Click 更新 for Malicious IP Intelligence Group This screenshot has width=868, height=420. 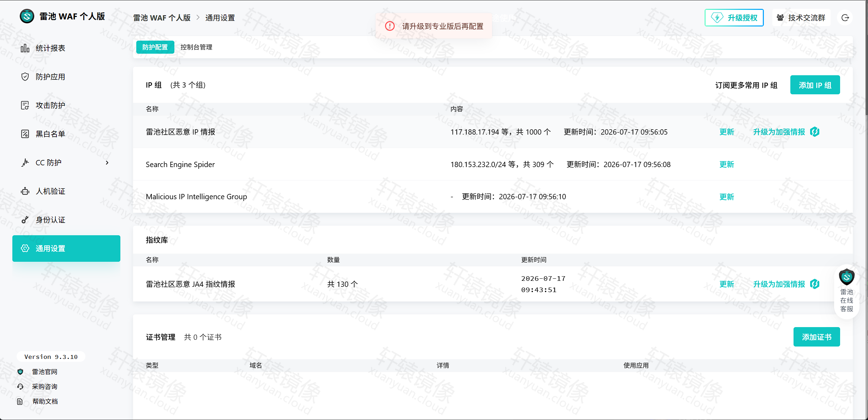tap(727, 197)
